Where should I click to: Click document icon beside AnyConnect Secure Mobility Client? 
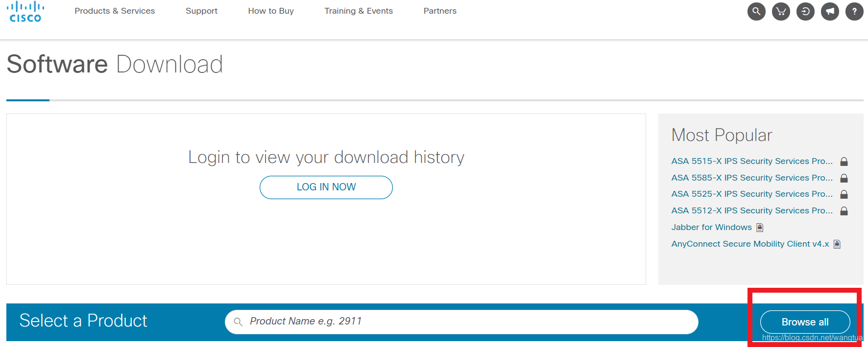pyautogui.click(x=837, y=244)
